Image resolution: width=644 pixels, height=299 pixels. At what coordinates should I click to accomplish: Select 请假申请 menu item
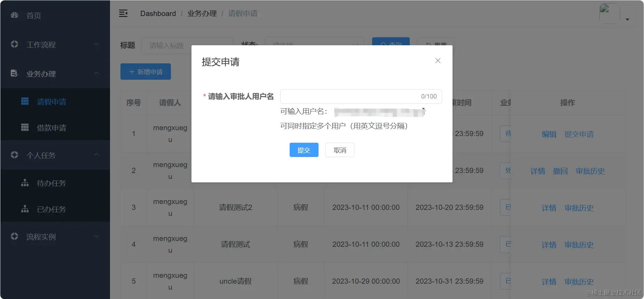click(x=55, y=102)
